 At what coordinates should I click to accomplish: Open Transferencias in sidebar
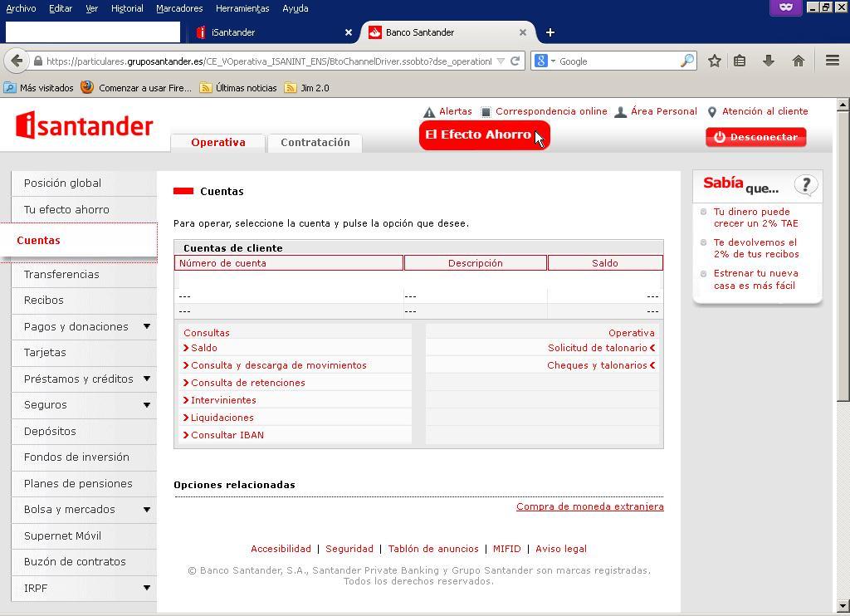(x=84, y=275)
